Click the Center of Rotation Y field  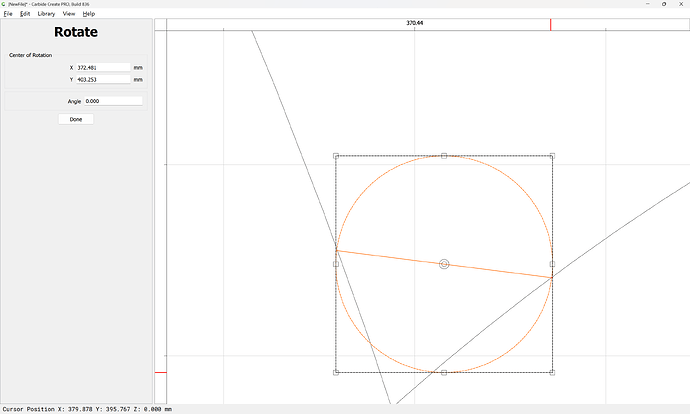102,79
